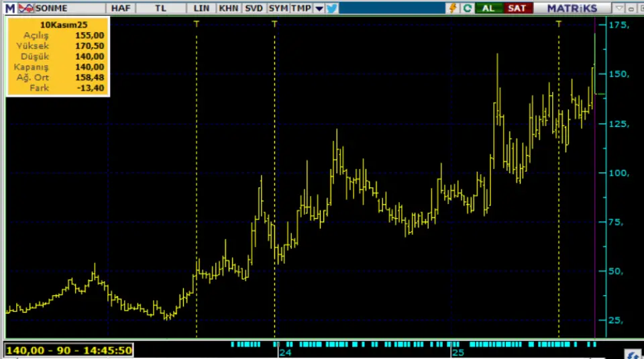Select the TMP toolbar item
The height and width of the screenshot is (359, 644).
[x=301, y=8]
